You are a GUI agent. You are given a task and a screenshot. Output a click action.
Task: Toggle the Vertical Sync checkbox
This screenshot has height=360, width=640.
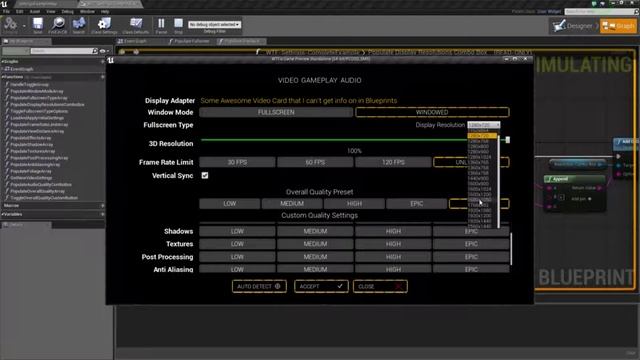coord(205,176)
